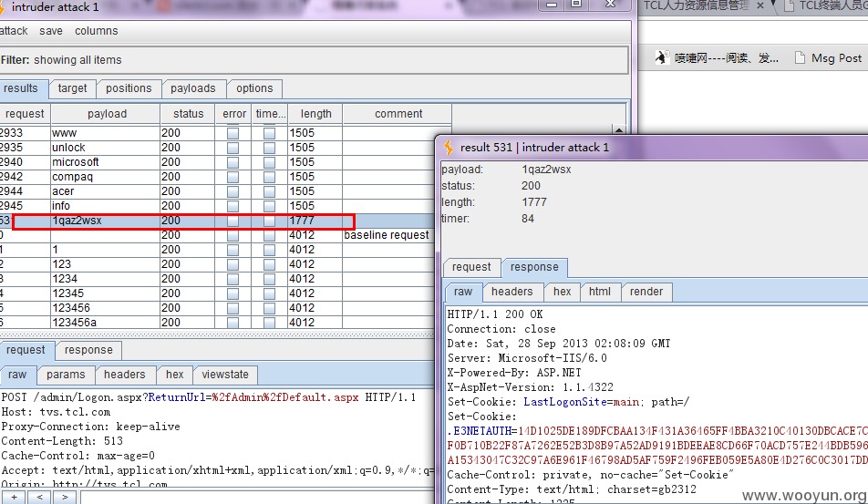Click the previous match arrow button
The width and height of the screenshot is (868, 504).
click(40, 498)
